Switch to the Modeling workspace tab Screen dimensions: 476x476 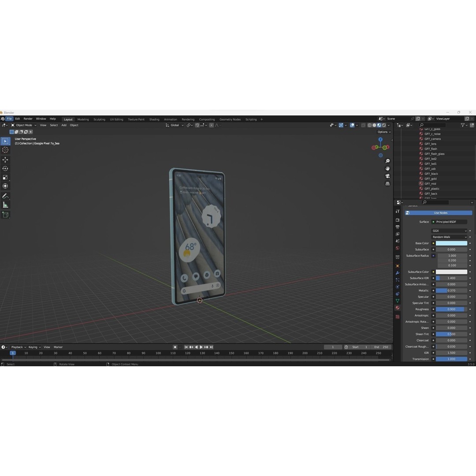click(x=83, y=119)
